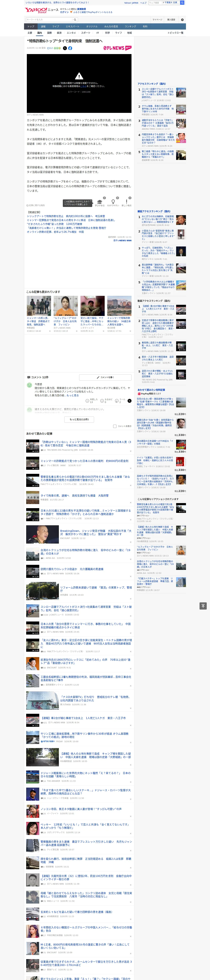This screenshot has height=980, width=210.
Task: Click うーん reaction on 今更感 comment
Action: [117, 401]
